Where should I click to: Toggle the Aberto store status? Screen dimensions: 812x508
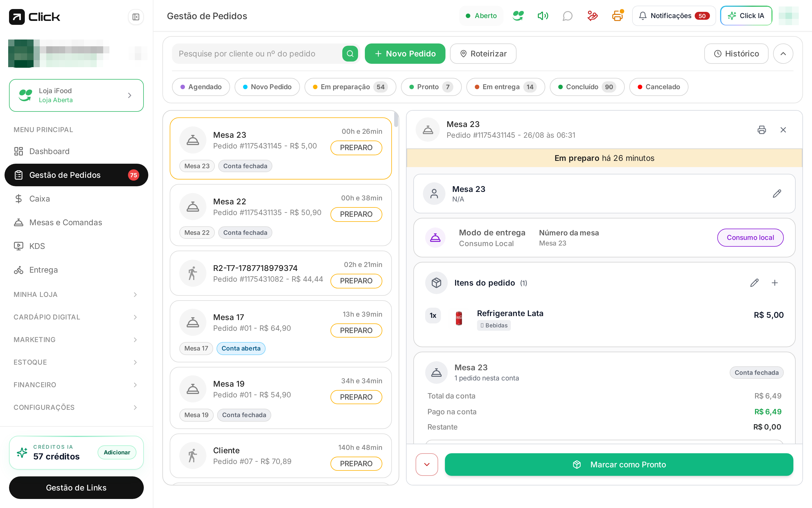(481, 16)
